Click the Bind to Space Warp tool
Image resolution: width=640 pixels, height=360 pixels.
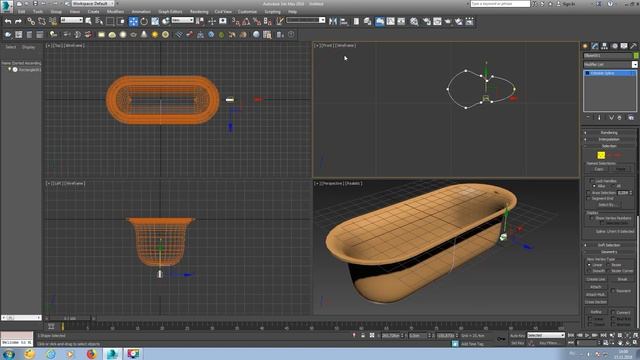(53, 21)
